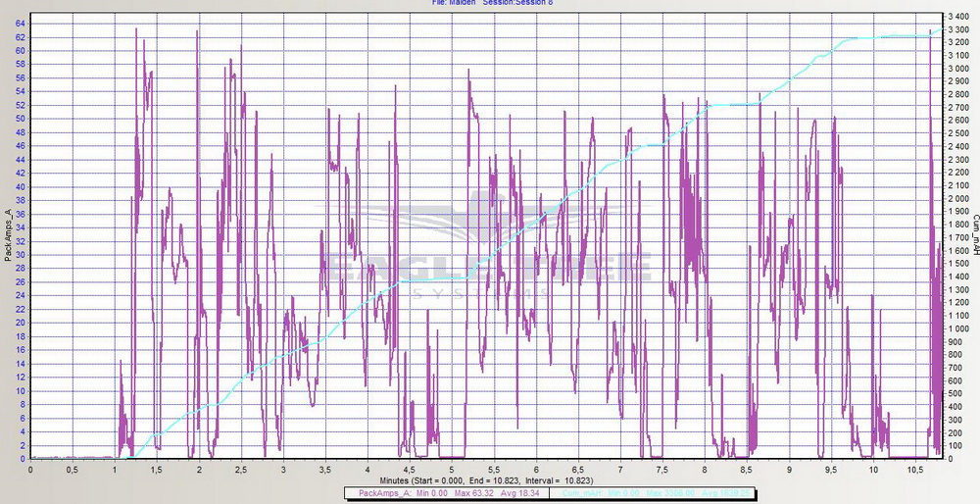Screen dimensions: 980x504
Task: Click the 10,5 minute mark on x-axis
Action: pos(913,469)
